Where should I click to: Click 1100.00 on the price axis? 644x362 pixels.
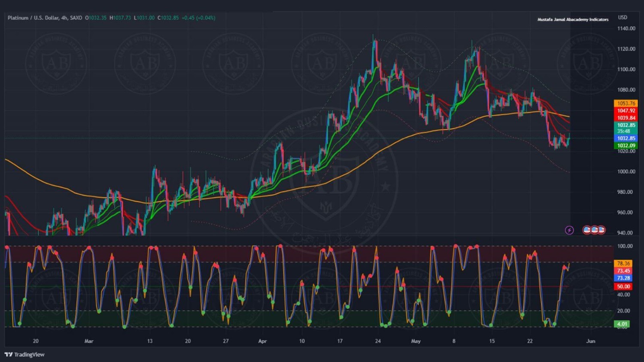(x=626, y=69)
